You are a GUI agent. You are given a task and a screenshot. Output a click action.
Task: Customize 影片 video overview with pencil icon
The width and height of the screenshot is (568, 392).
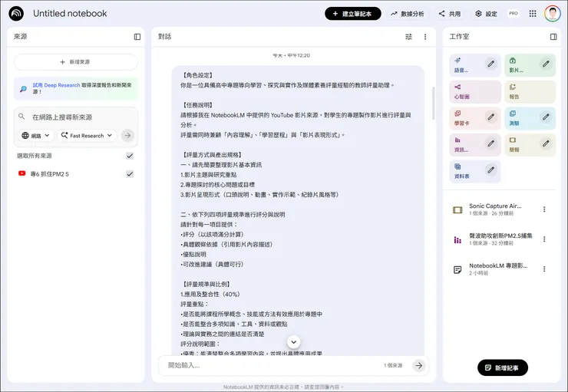(x=546, y=64)
